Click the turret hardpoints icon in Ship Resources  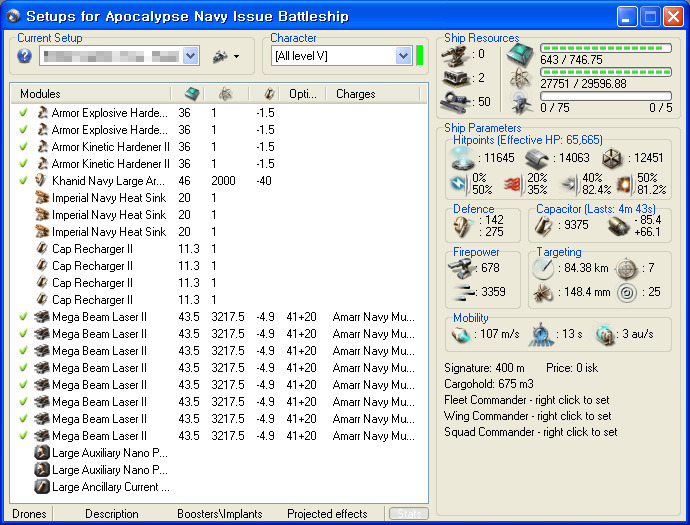[x=455, y=56]
